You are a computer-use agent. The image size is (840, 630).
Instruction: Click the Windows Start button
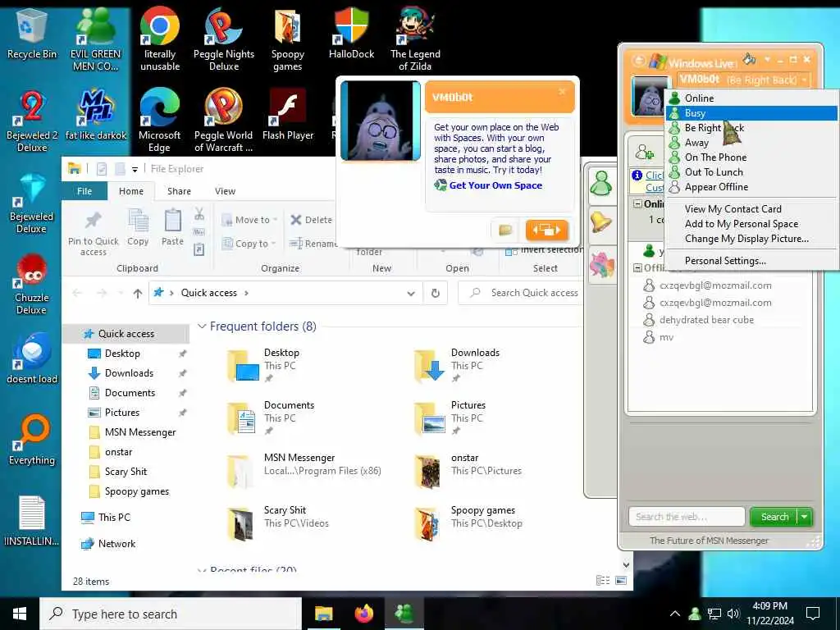[x=20, y=614]
